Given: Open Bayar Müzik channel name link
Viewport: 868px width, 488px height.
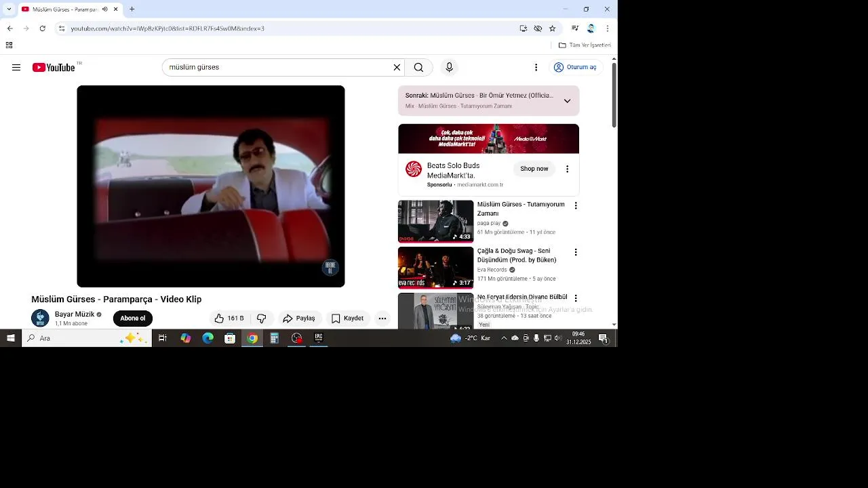Looking at the screenshot, I should pos(75,314).
